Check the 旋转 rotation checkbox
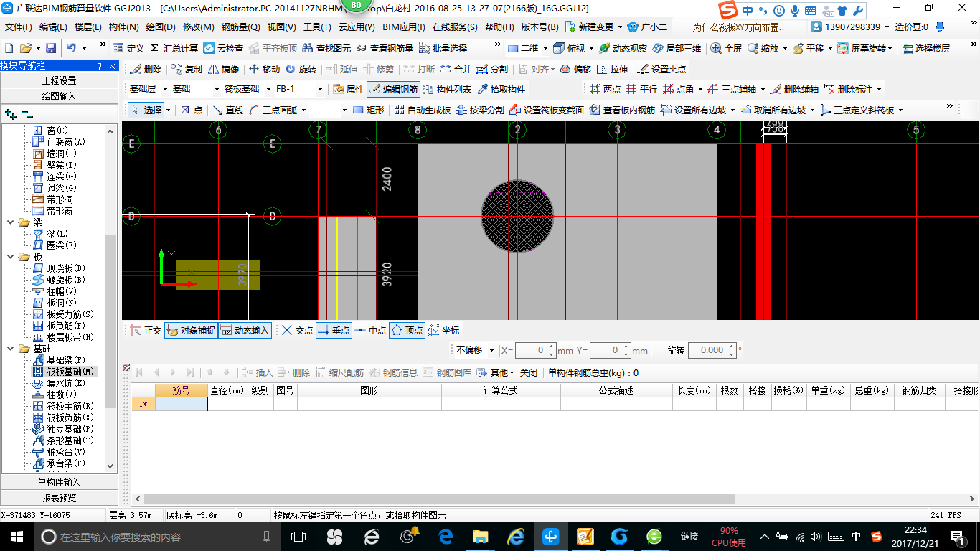Viewport: 980px width, 551px height. (x=657, y=350)
